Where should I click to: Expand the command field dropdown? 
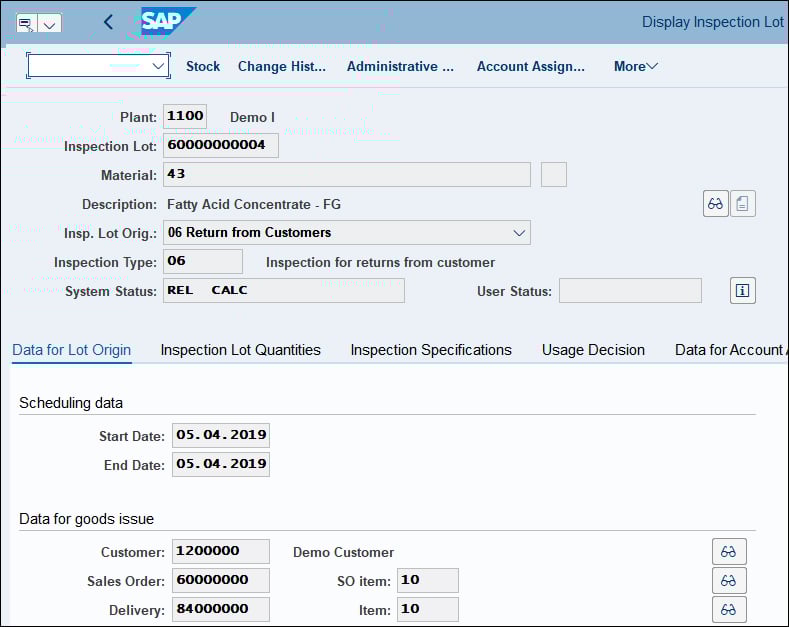point(158,66)
